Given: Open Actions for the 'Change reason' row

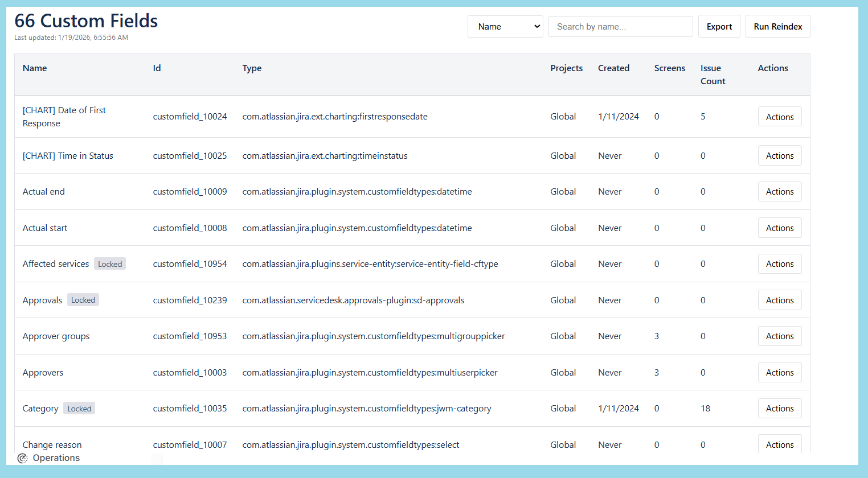Looking at the screenshot, I should click(x=779, y=444).
